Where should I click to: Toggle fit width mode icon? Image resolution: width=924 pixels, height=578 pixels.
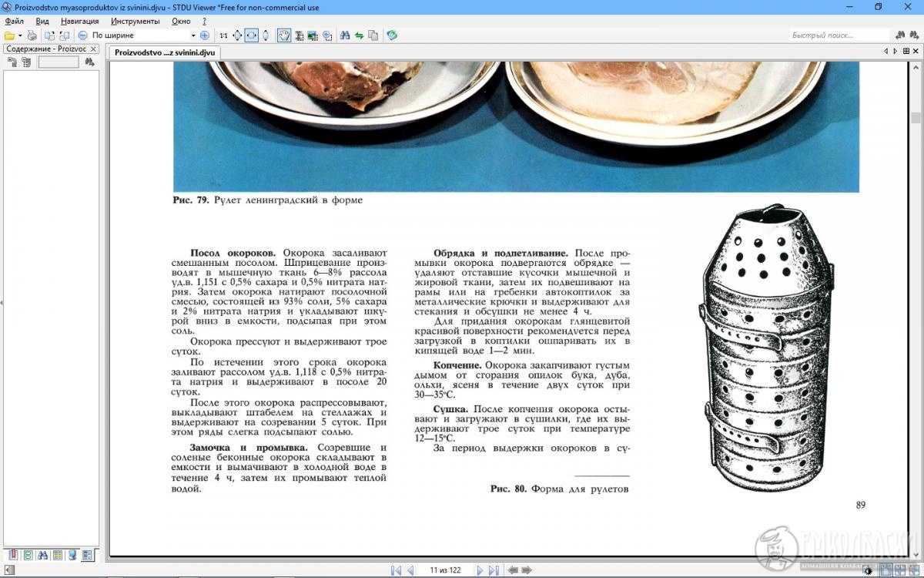(x=251, y=35)
